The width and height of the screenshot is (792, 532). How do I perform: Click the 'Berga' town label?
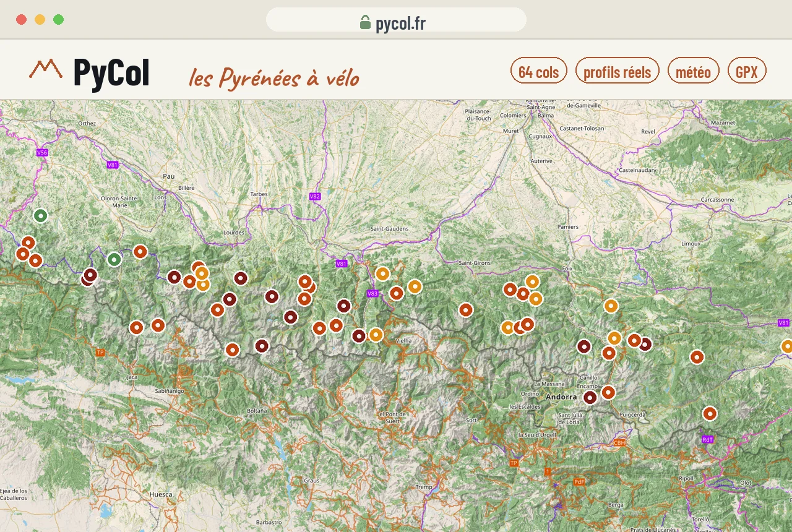616,505
